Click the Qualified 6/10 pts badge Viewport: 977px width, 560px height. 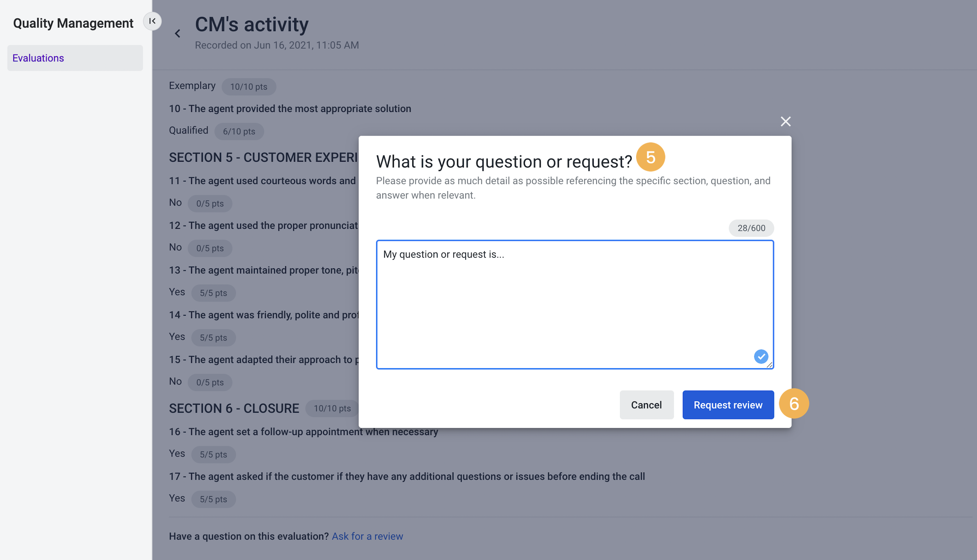(239, 131)
